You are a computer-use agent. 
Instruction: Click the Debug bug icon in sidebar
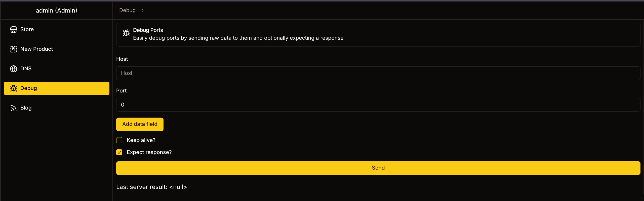click(14, 88)
